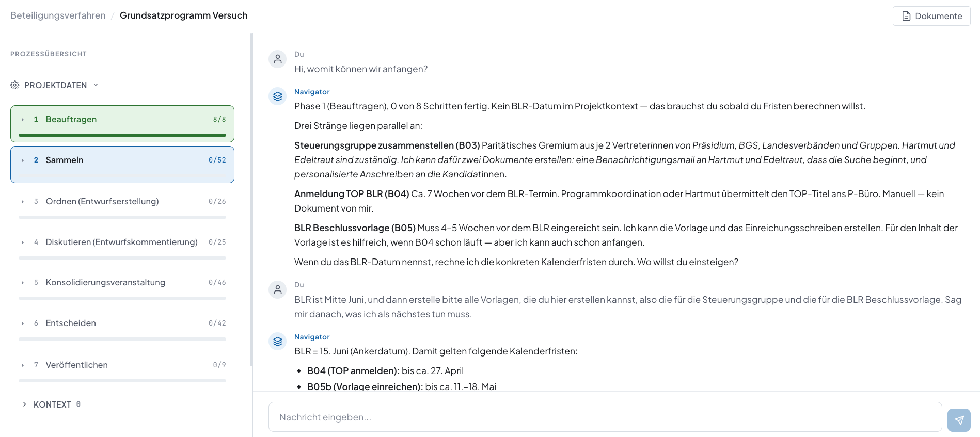Expand the Ordnen (Entwurfserstellung) arrow
Screen dimensions: 980x437
23,202
